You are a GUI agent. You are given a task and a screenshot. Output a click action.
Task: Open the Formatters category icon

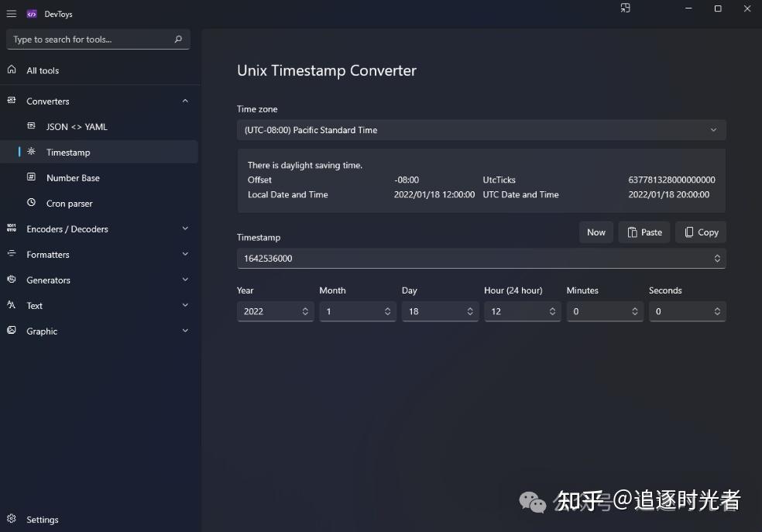point(12,254)
